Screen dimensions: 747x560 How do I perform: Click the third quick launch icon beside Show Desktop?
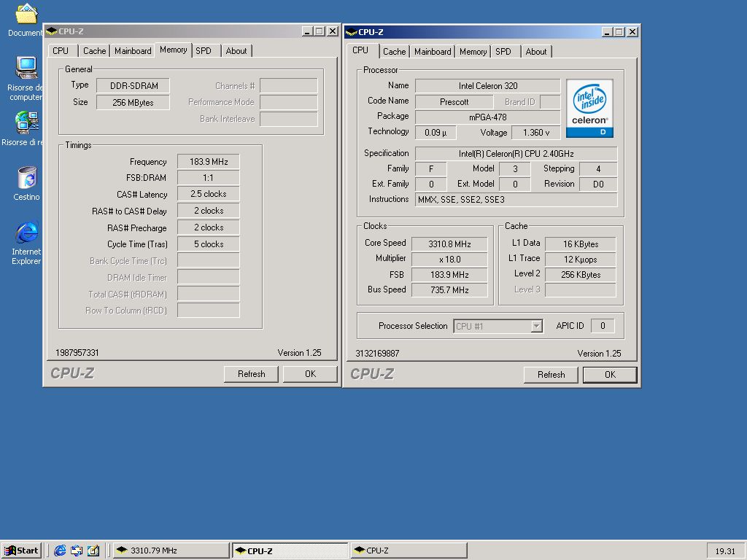pyautogui.click(x=93, y=551)
